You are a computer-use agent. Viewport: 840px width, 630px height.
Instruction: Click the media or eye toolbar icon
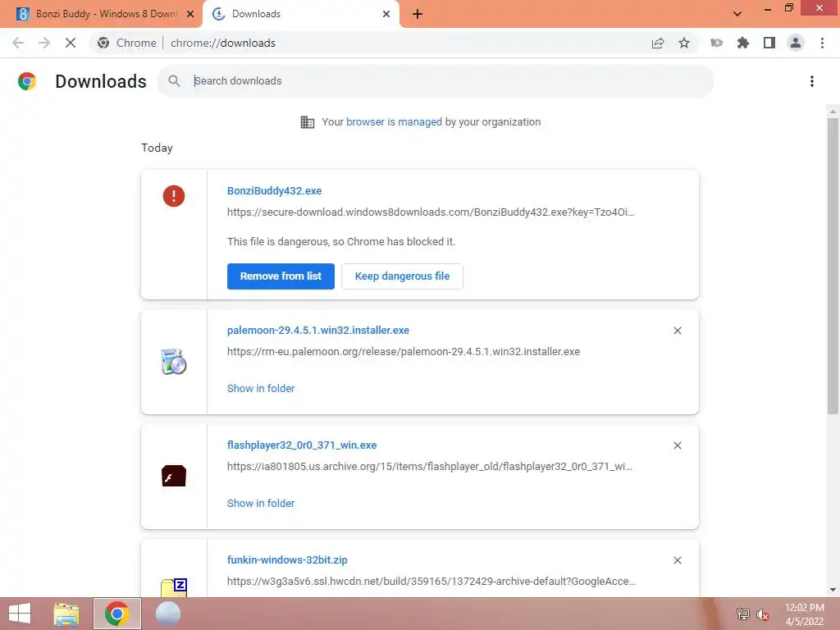click(716, 43)
